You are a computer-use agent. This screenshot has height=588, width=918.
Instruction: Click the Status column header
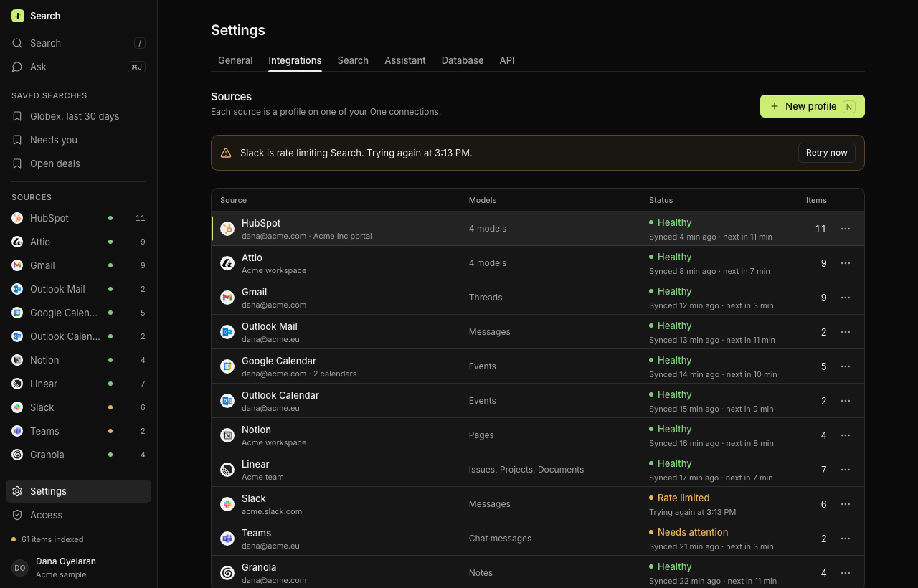tap(661, 200)
